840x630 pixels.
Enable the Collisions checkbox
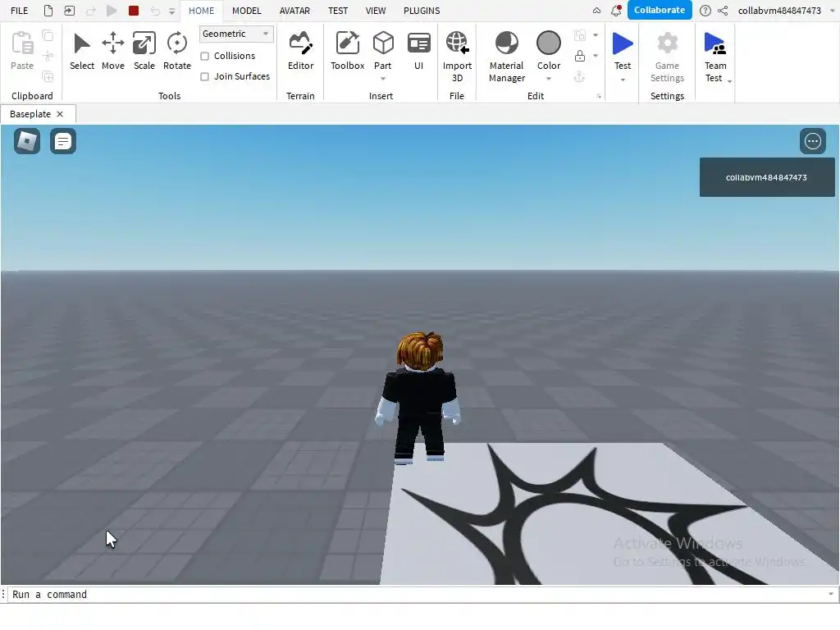[204, 56]
